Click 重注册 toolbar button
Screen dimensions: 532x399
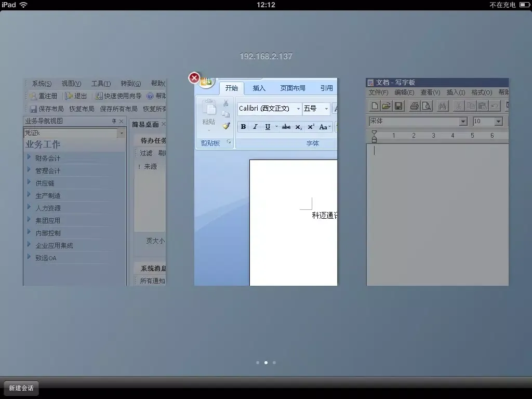pyautogui.click(x=44, y=96)
